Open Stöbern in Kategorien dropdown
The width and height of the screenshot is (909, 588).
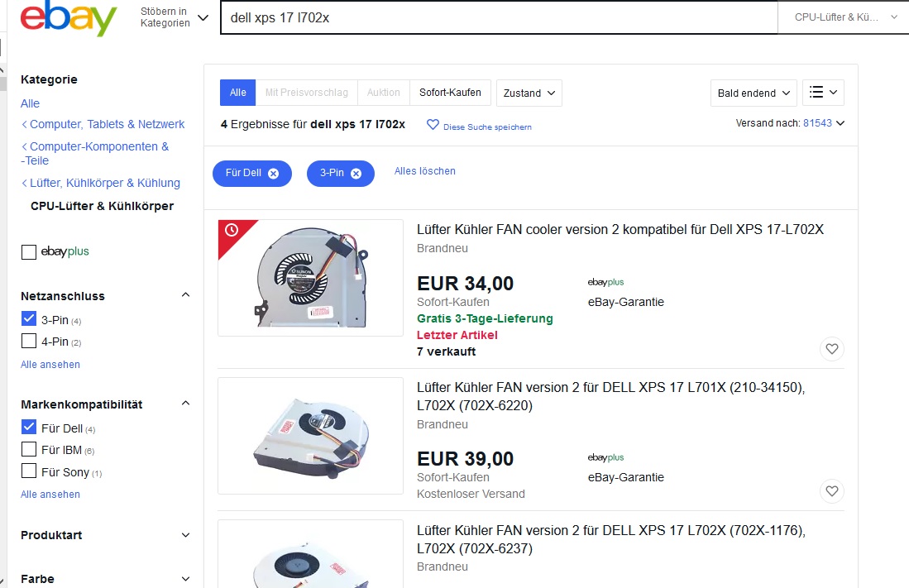pyautogui.click(x=174, y=17)
